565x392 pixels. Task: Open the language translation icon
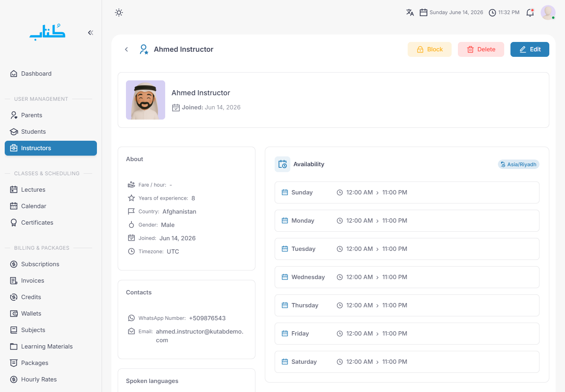pos(410,13)
